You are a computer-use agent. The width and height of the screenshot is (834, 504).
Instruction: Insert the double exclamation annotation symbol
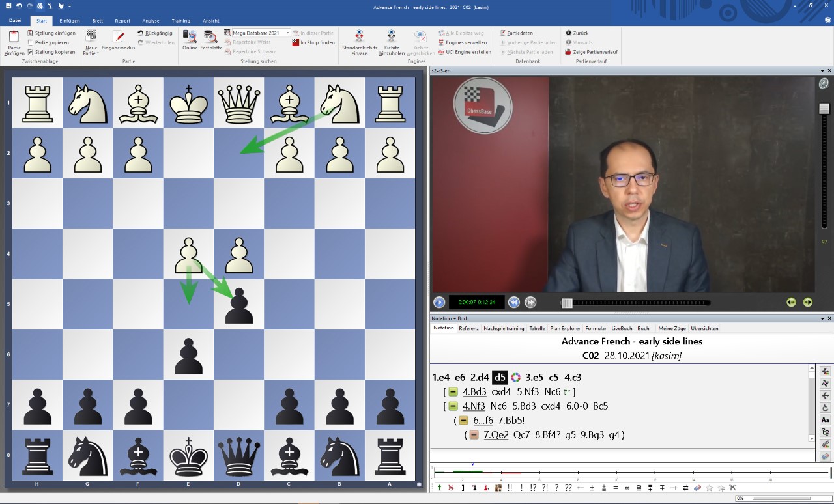(x=510, y=488)
